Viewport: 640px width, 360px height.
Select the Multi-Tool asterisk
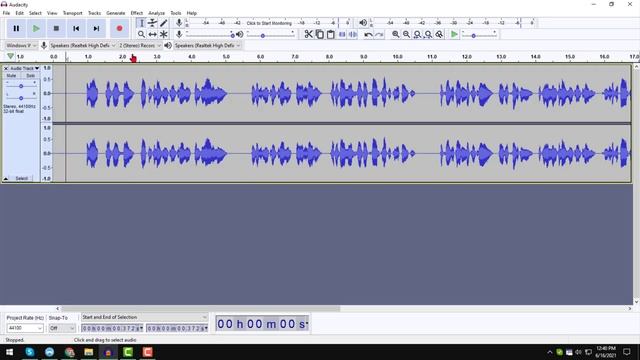pyautogui.click(x=163, y=34)
